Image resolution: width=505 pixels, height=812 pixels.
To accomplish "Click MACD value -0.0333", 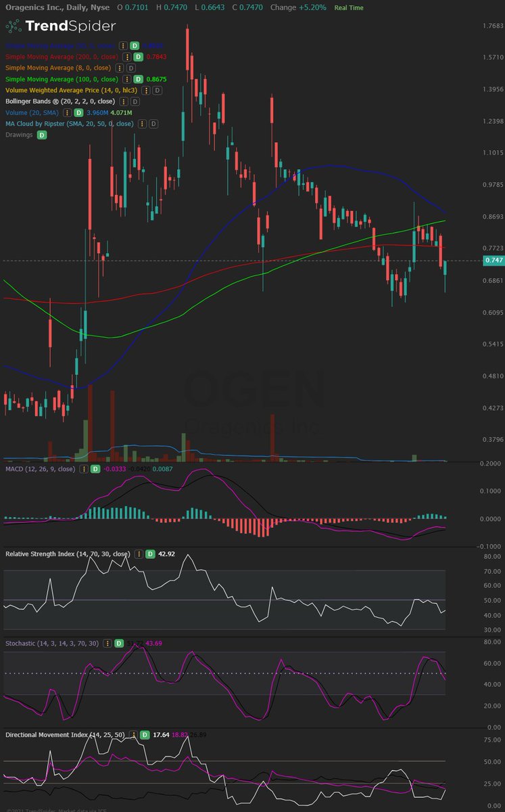I will (x=114, y=469).
